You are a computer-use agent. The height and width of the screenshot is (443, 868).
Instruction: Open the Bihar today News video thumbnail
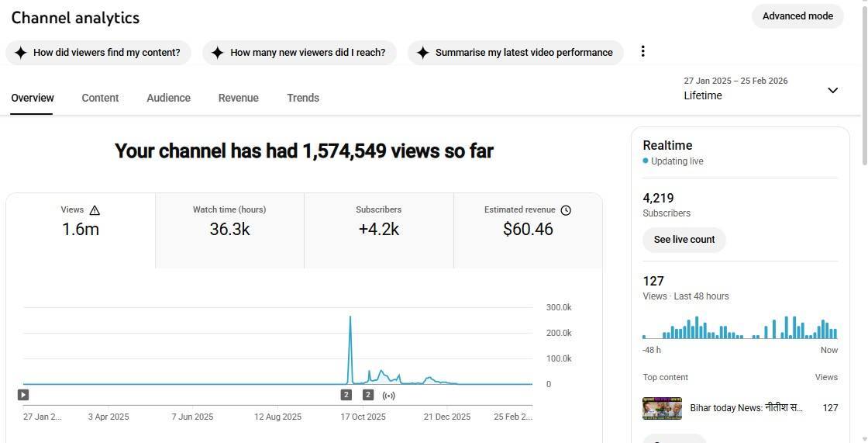coord(662,408)
